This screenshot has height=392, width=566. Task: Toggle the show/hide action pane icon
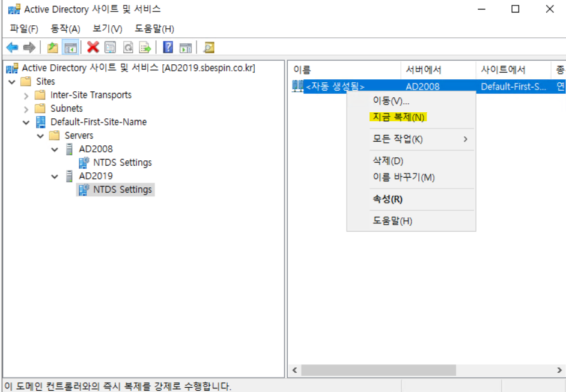[186, 47]
